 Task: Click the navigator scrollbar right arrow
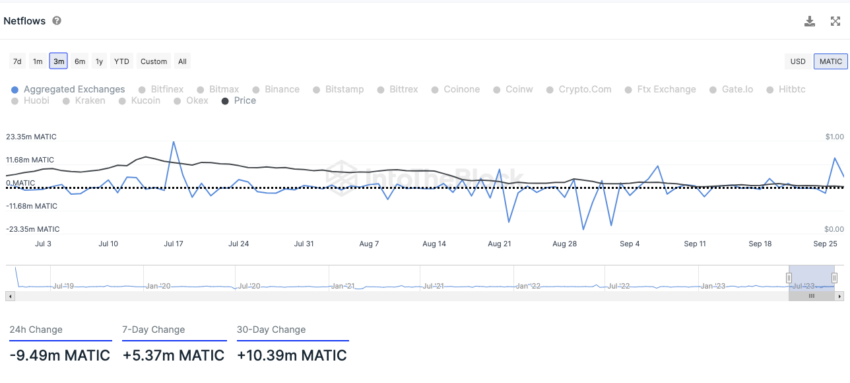[840, 296]
